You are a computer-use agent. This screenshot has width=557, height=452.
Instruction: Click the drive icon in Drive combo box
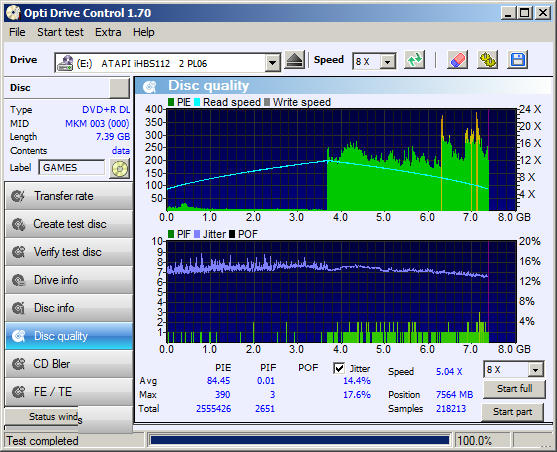pyautogui.click(x=65, y=63)
